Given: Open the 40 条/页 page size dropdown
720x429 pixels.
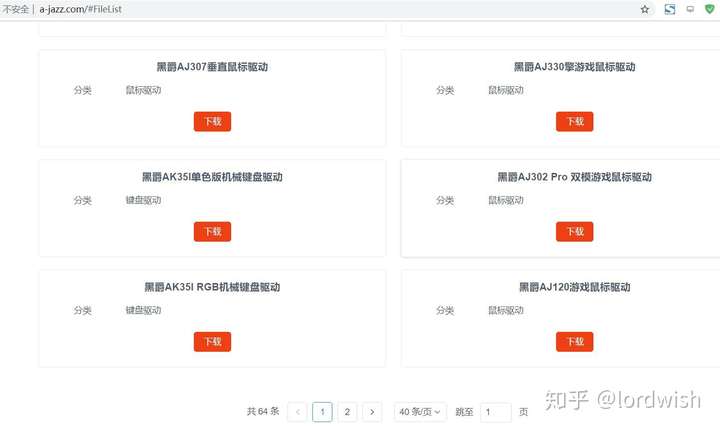Looking at the screenshot, I should tap(420, 412).
